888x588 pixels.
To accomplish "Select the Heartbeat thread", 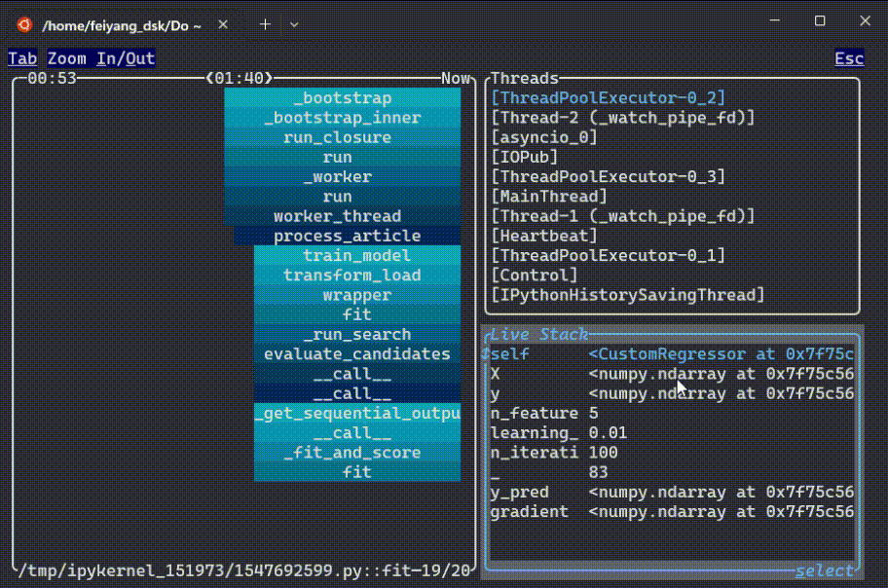I will (544, 236).
